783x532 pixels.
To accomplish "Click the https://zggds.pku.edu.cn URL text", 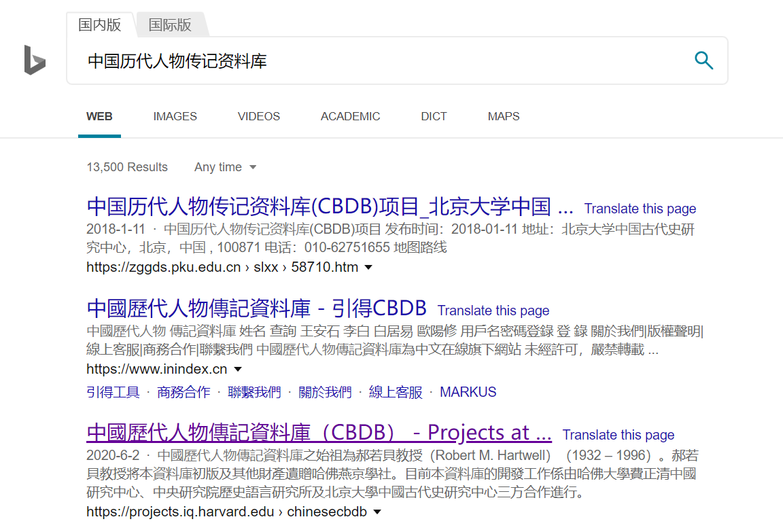I will coord(222,268).
